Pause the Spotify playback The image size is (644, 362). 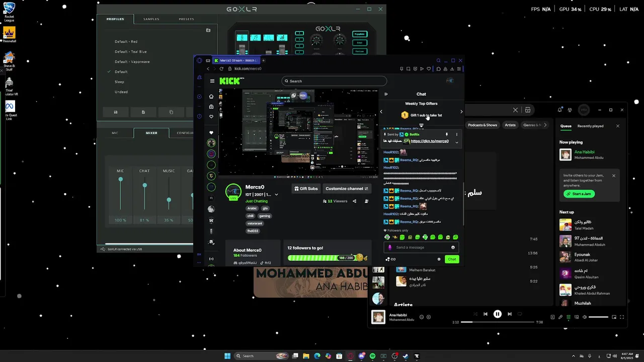coord(497,314)
